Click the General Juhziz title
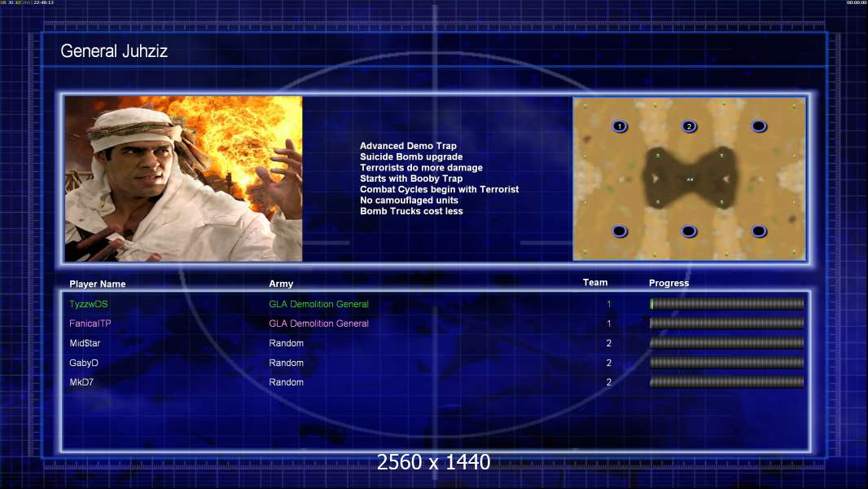Image resolution: width=868 pixels, height=489 pixels. (x=114, y=51)
